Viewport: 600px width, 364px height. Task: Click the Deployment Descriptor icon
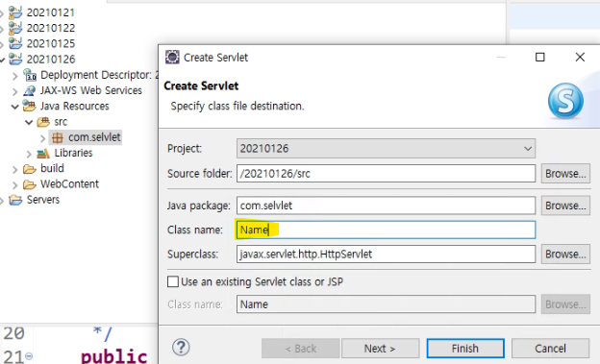(30, 75)
